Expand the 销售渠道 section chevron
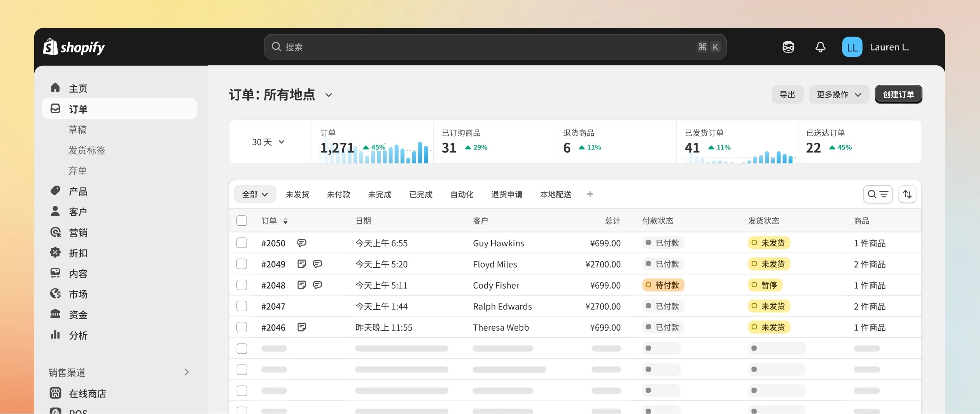This screenshot has height=414, width=980. coord(186,372)
